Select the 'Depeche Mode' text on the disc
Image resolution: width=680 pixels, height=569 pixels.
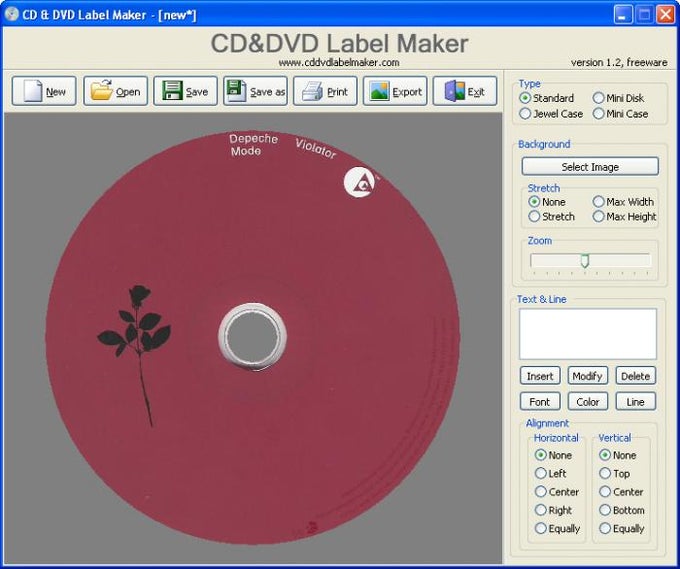point(254,144)
